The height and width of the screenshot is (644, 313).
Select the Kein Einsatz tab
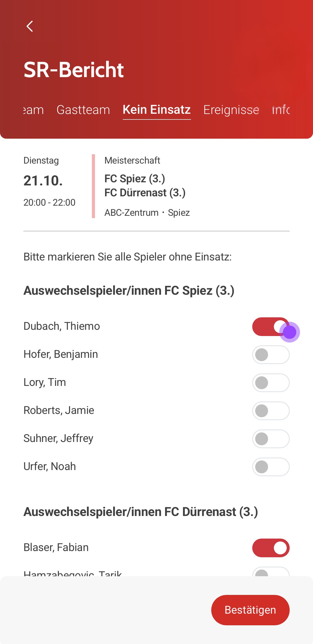157,110
